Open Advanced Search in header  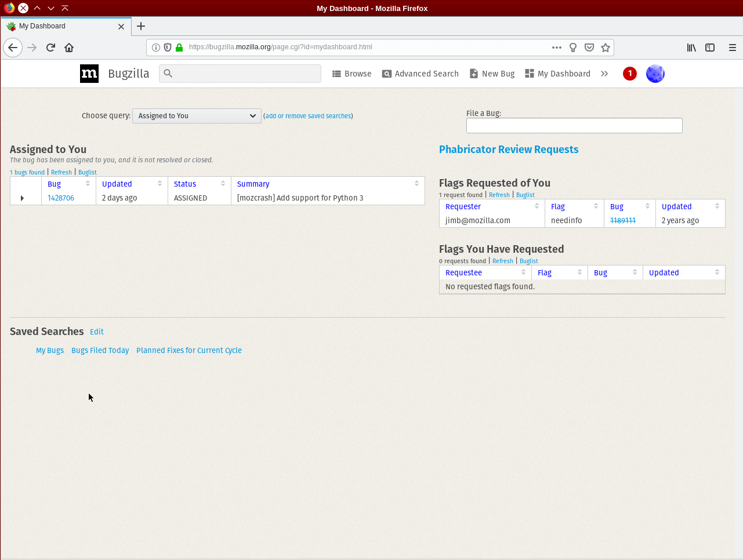[x=420, y=74]
